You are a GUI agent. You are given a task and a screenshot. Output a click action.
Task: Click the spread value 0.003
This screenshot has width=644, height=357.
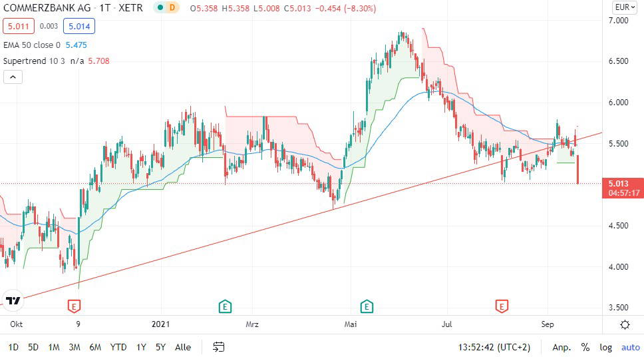pyautogui.click(x=49, y=26)
